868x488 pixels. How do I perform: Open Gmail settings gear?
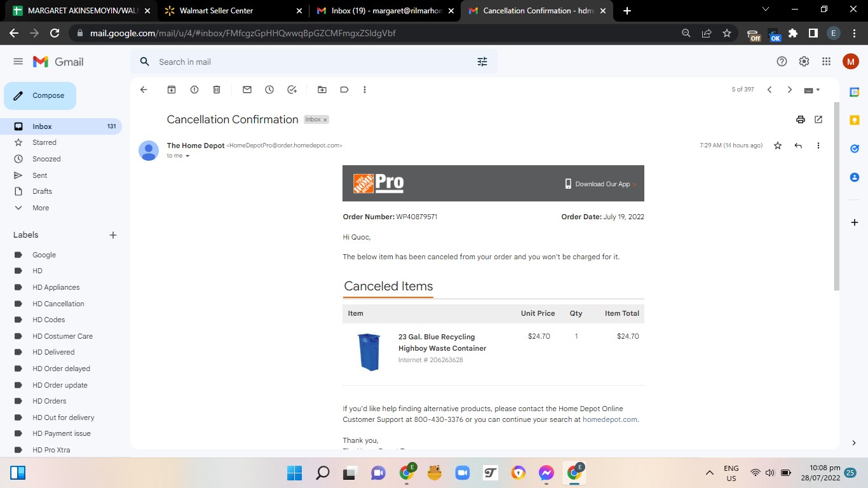804,62
